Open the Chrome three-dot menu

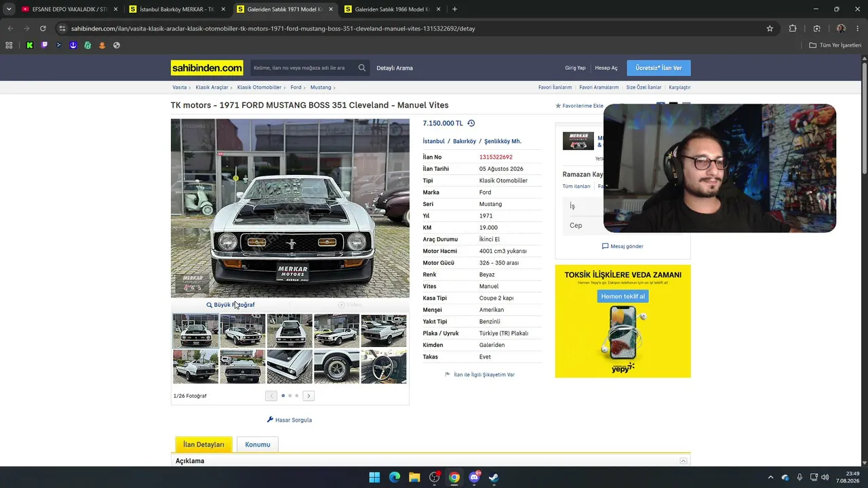(x=858, y=28)
